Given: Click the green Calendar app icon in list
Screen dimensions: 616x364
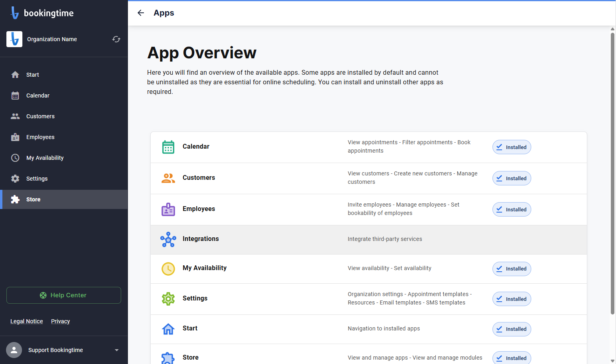Looking at the screenshot, I should [x=168, y=147].
